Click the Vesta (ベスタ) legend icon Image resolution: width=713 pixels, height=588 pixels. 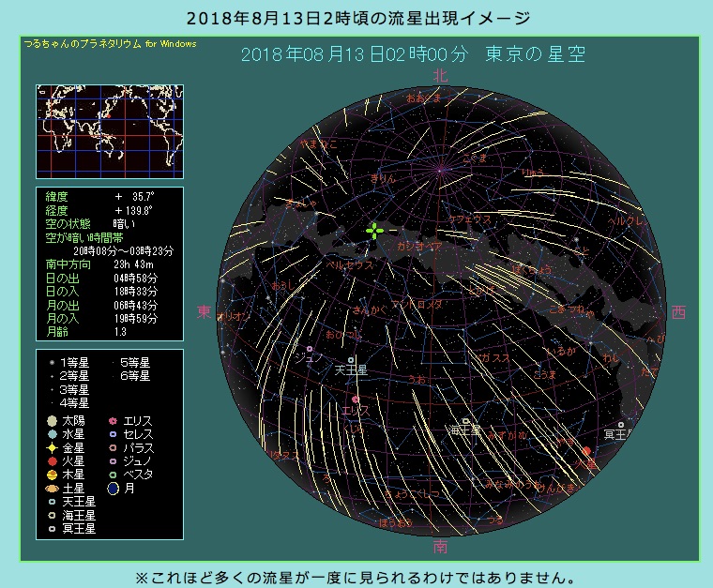pyautogui.click(x=114, y=475)
